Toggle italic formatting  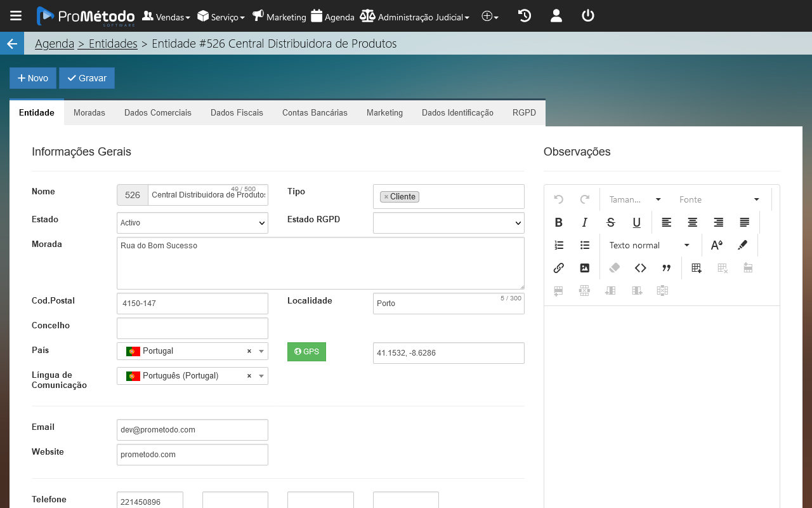[585, 222]
